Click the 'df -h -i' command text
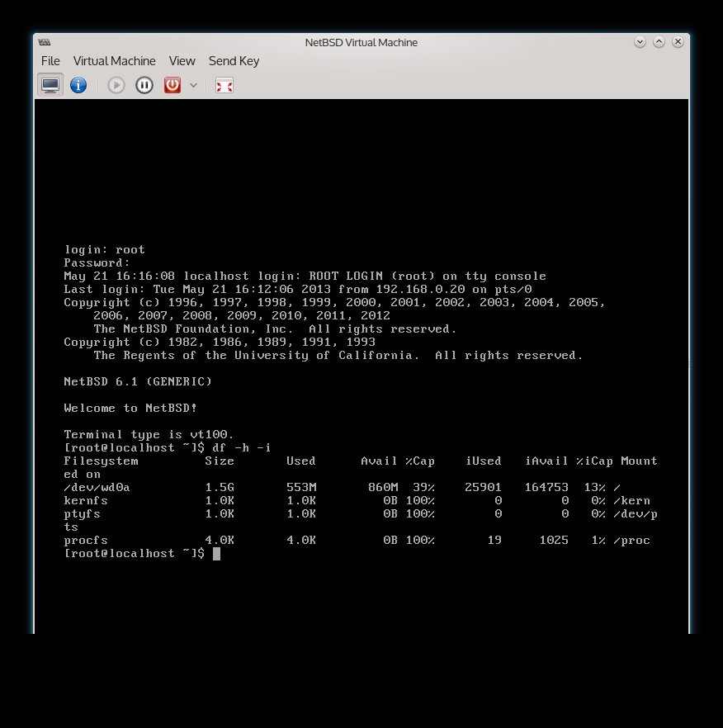Viewport: 723px width, 728px height. pyautogui.click(x=242, y=447)
